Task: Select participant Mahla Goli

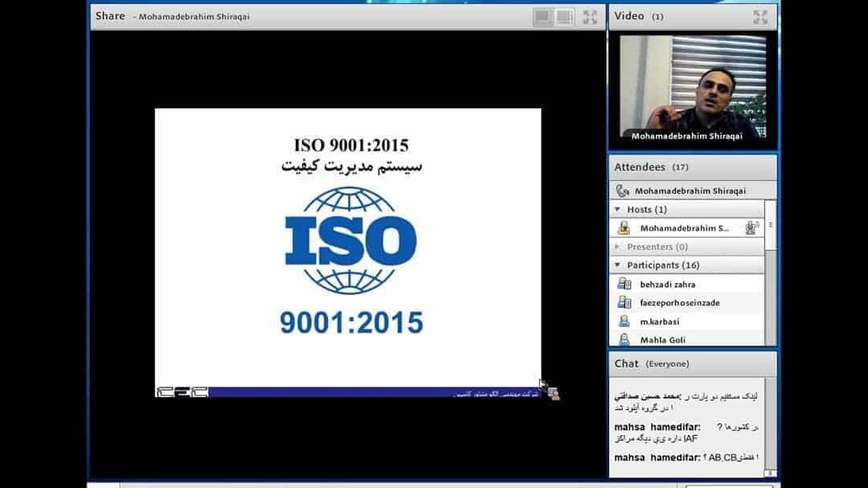Action: pyautogui.click(x=686, y=339)
